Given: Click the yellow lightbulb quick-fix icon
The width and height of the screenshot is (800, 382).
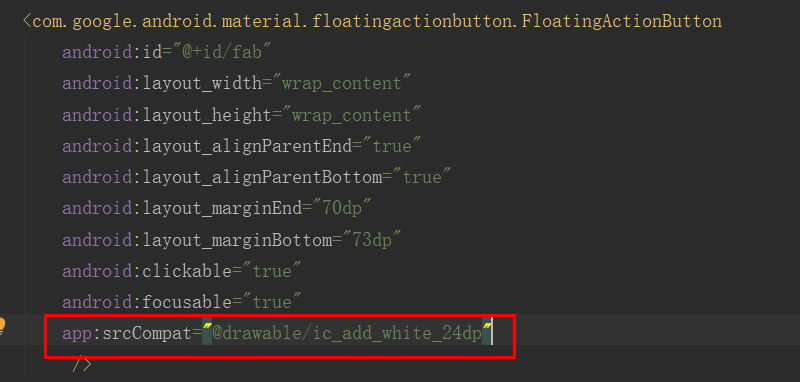Looking at the screenshot, I should [2, 325].
